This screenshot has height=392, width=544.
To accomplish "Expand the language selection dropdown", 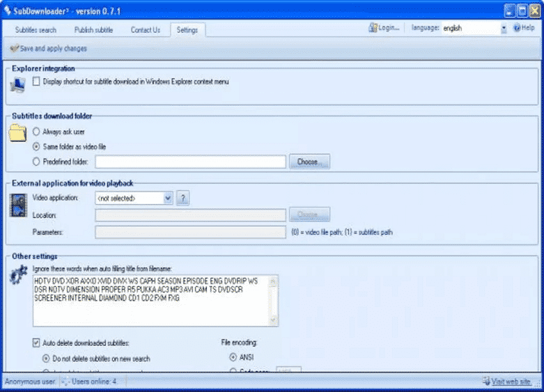I will pos(504,29).
